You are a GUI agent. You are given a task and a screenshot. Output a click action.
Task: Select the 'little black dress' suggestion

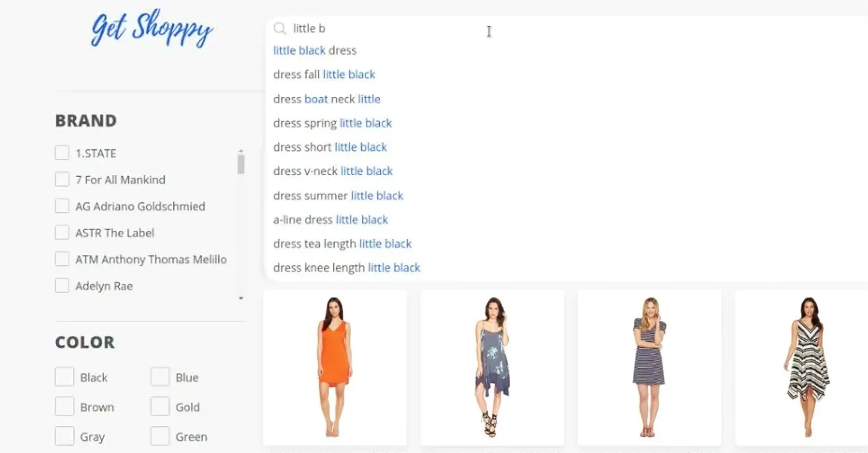pyautogui.click(x=315, y=50)
